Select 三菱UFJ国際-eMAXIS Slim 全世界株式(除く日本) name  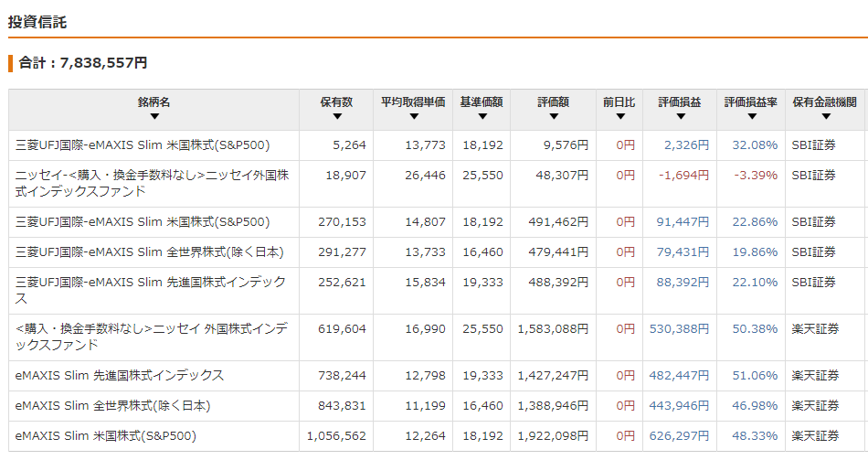(150, 252)
